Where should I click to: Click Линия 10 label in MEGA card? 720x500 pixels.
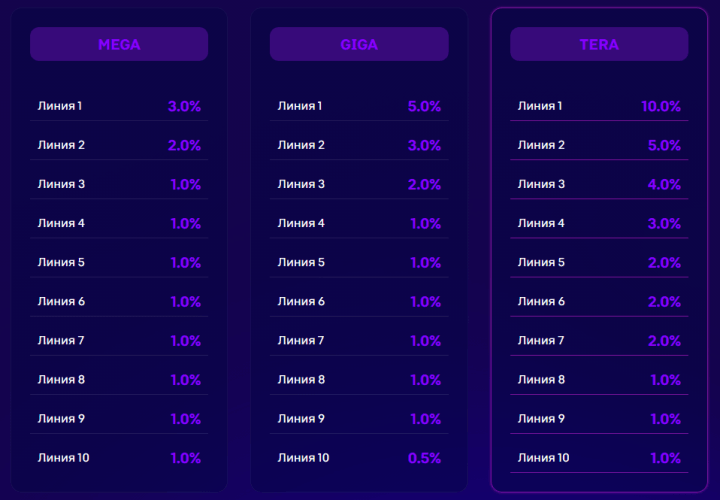coord(64,458)
